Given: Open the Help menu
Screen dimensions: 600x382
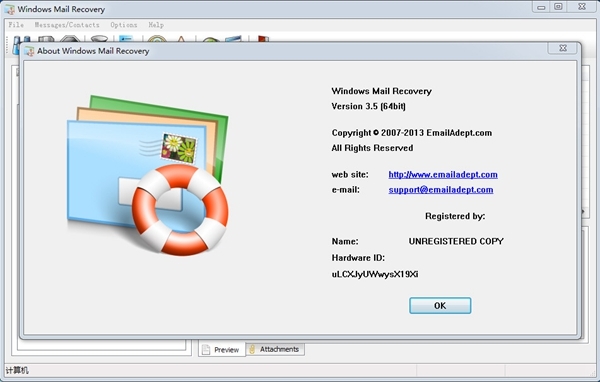Looking at the screenshot, I should 156,25.
